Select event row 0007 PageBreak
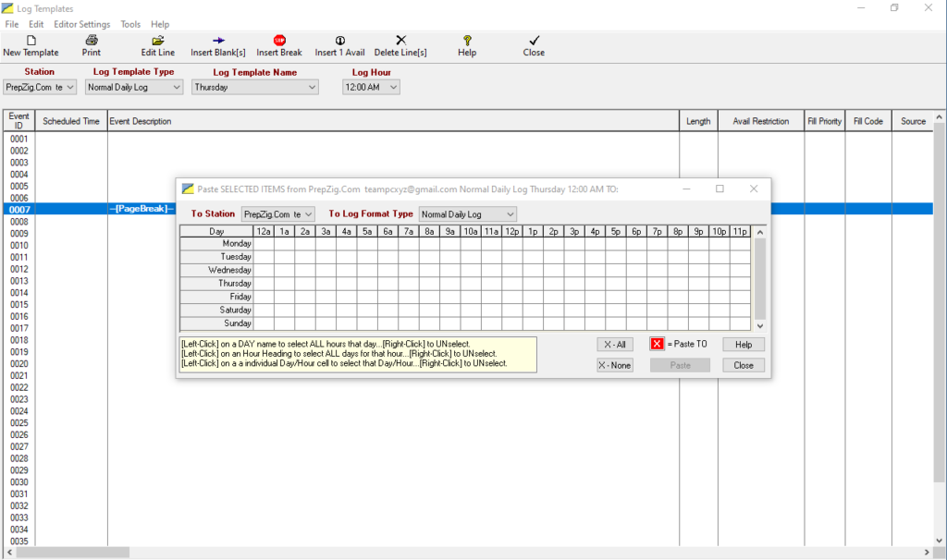Viewport: 947px width, 560px height. (468, 210)
